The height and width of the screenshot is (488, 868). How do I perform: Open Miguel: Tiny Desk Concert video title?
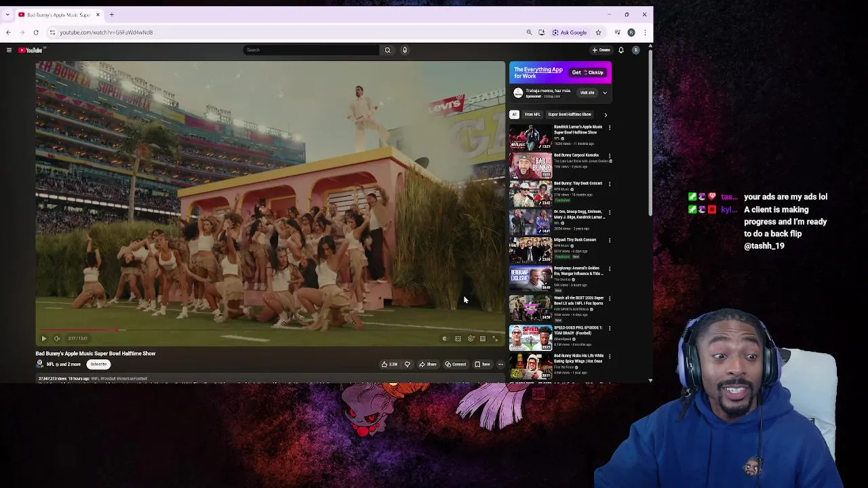pyautogui.click(x=575, y=240)
